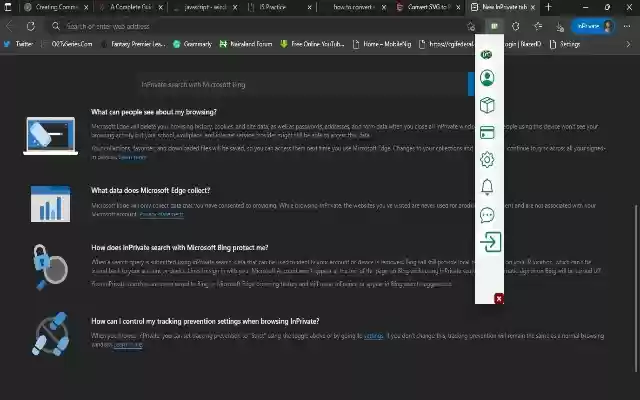This screenshot has width=640, height=400.
Task: Close the extension panel with red X
Action: [x=499, y=299]
